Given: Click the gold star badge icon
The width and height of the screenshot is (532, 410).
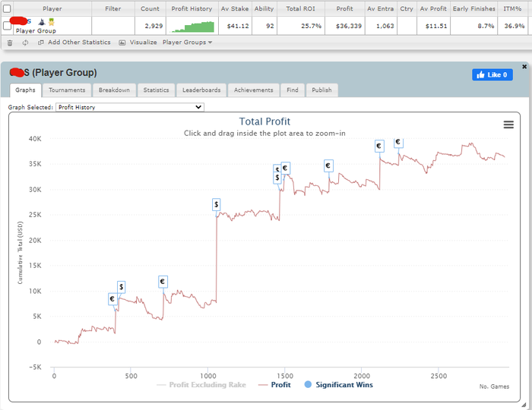Looking at the screenshot, I should click(51, 22).
